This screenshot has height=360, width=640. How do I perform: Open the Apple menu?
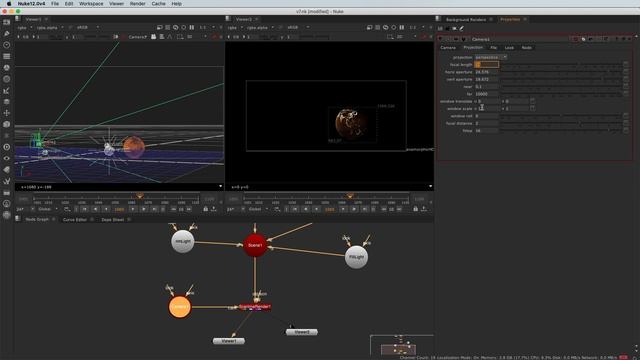(x=9, y=4)
